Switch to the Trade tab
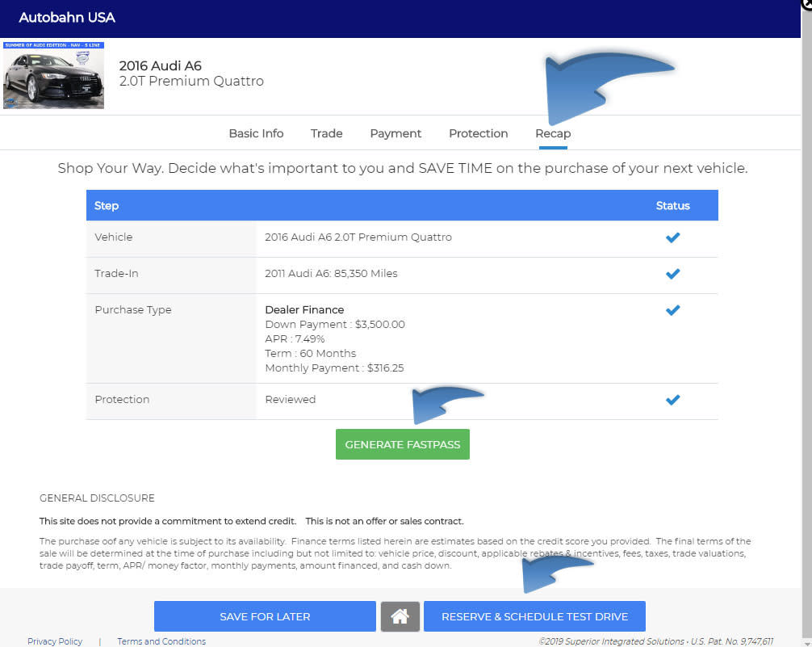The width and height of the screenshot is (812, 647). [x=326, y=133]
